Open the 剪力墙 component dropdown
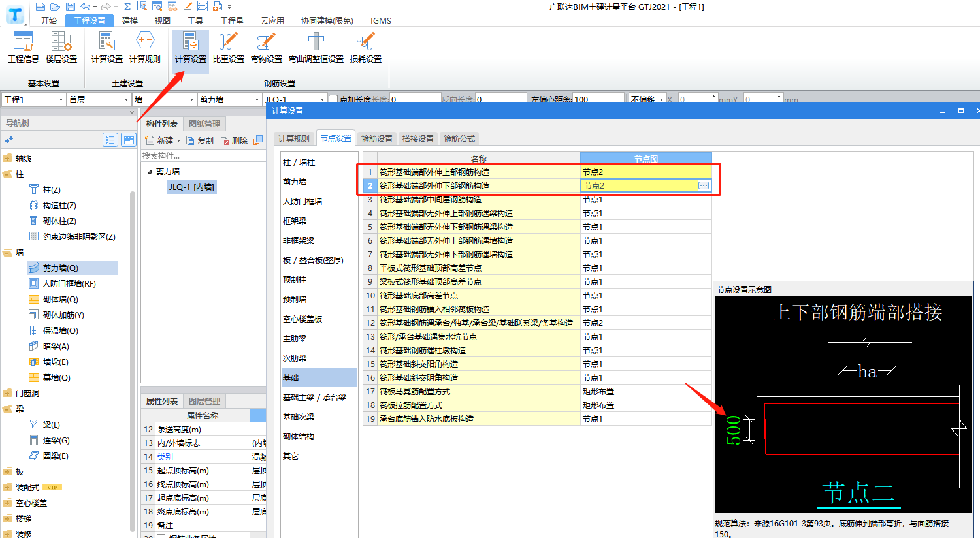The width and height of the screenshot is (980, 538). click(257, 99)
